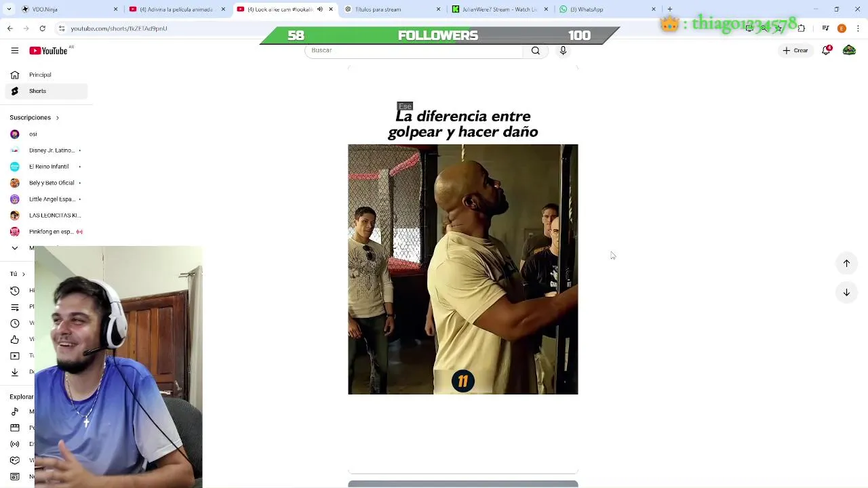Open site information icon in address bar
The height and width of the screenshot is (488, 868).
[62, 28]
